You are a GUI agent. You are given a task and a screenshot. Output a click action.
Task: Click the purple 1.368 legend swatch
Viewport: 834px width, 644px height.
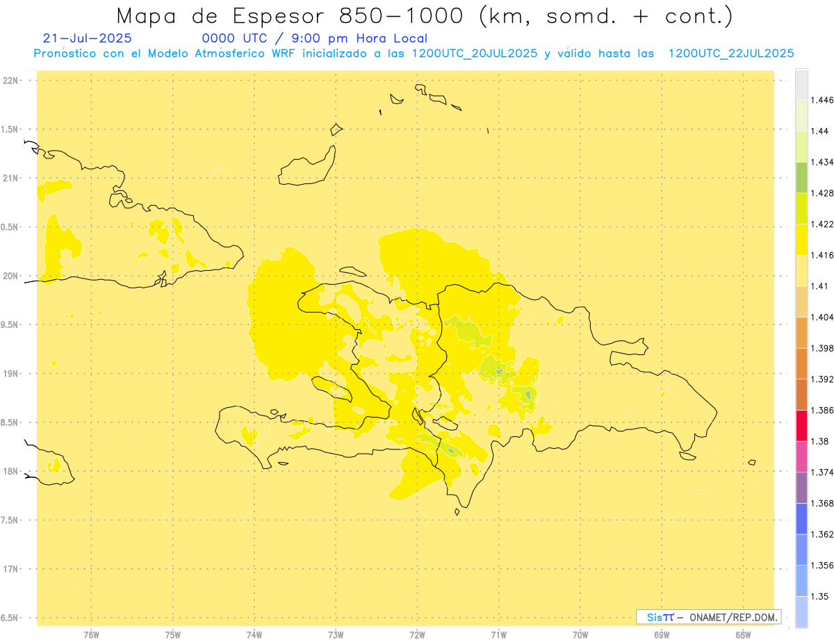tap(801, 488)
